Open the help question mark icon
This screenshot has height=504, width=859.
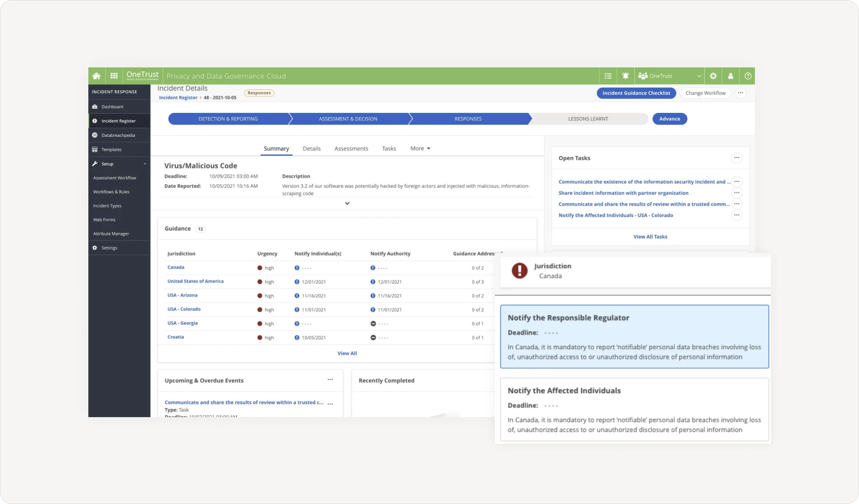(x=748, y=76)
